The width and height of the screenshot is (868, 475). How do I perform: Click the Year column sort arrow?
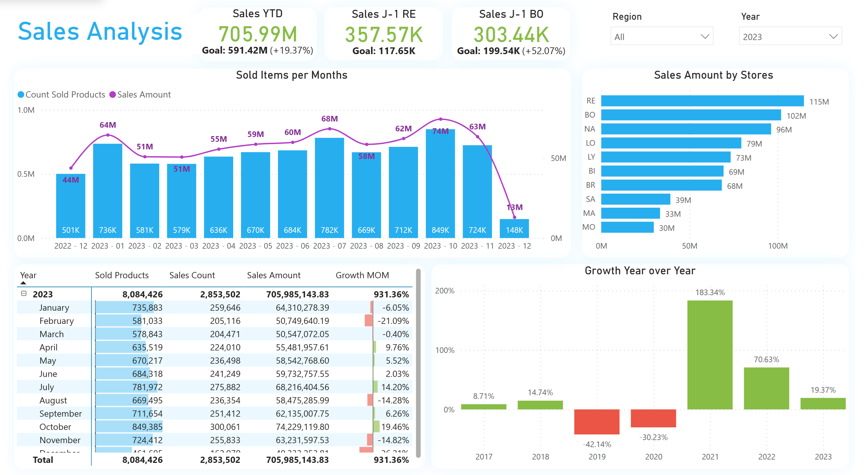23,283
